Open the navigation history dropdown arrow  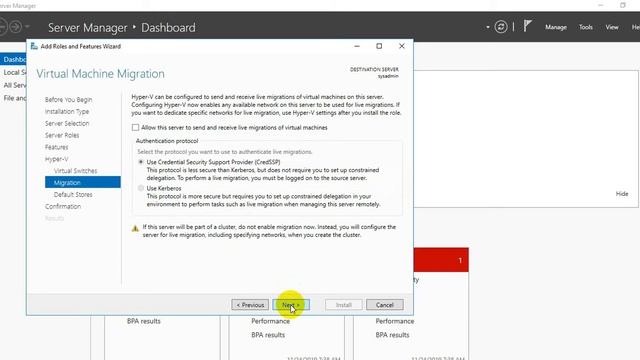point(27,27)
